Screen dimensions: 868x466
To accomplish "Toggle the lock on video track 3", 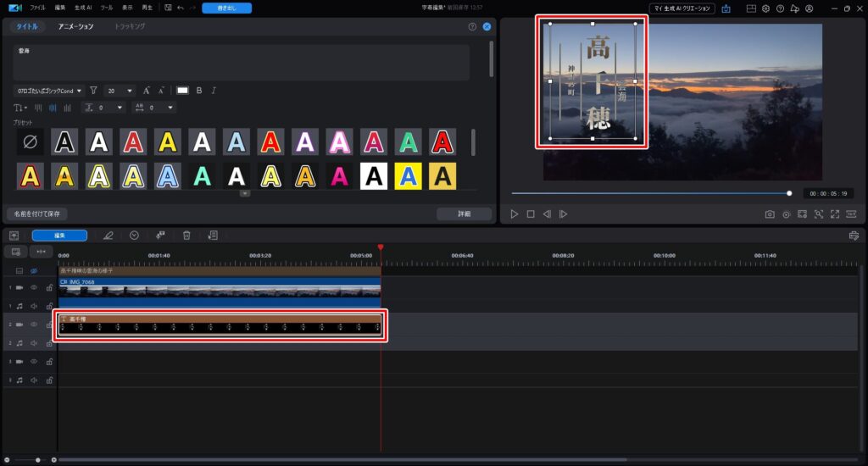I will (50, 361).
